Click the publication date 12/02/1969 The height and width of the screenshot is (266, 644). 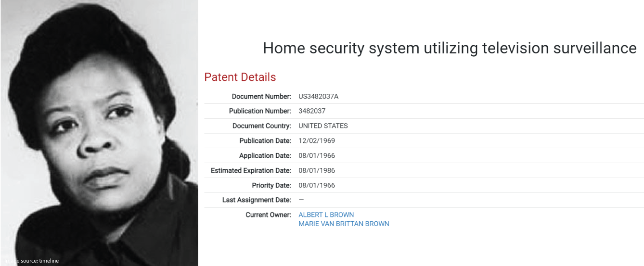tap(317, 141)
